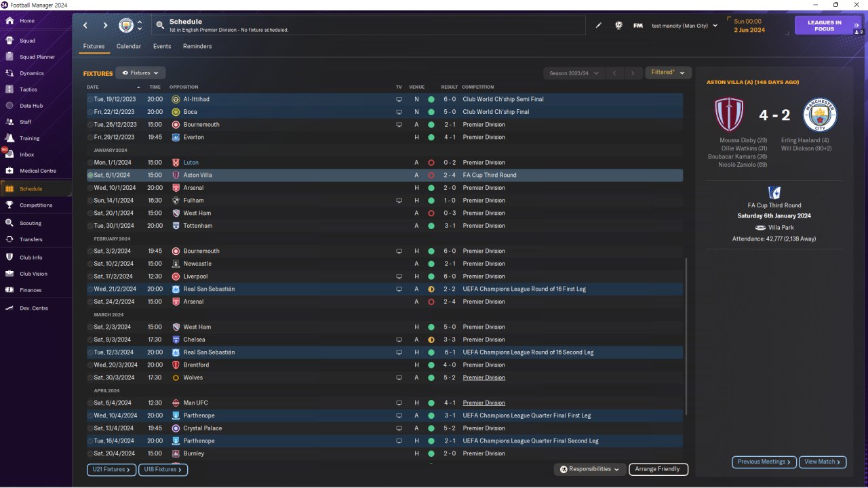Open Data Hub in sidebar

pyautogui.click(x=31, y=106)
